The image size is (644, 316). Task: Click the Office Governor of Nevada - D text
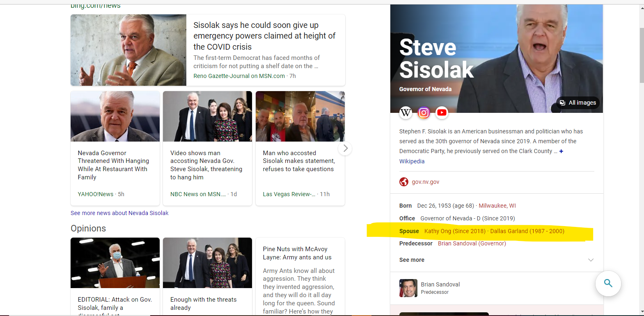coord(468,218)
